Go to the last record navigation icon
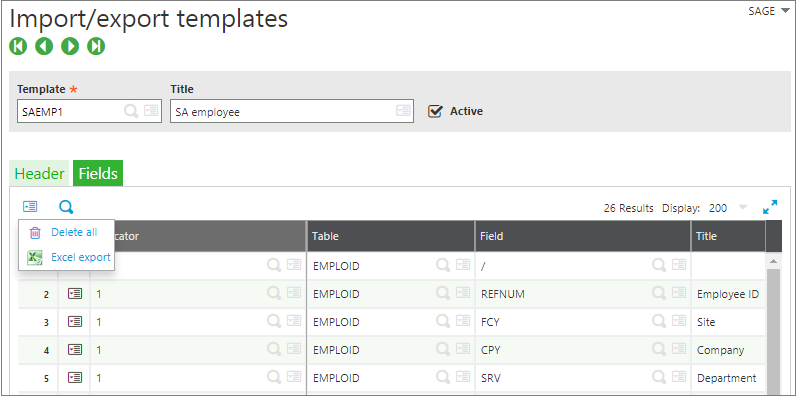Viewport: 796px width, 396px height. [96, 46]
